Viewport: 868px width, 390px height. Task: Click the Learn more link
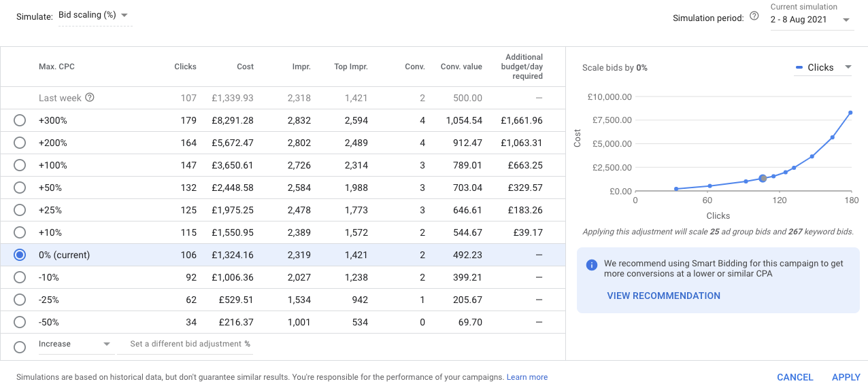coord(527,377)
